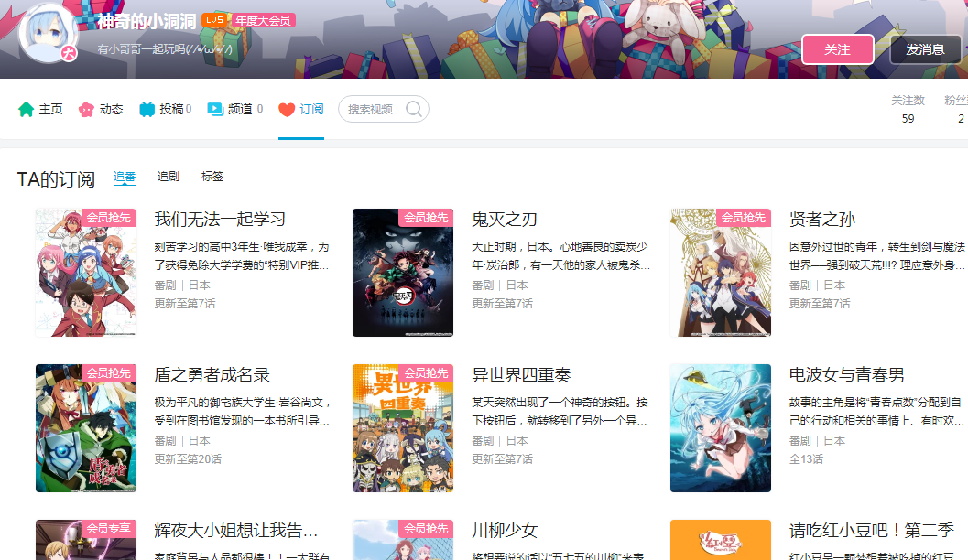Click the 川柳少女 cover thumbnail

click(x=403, y=540)
